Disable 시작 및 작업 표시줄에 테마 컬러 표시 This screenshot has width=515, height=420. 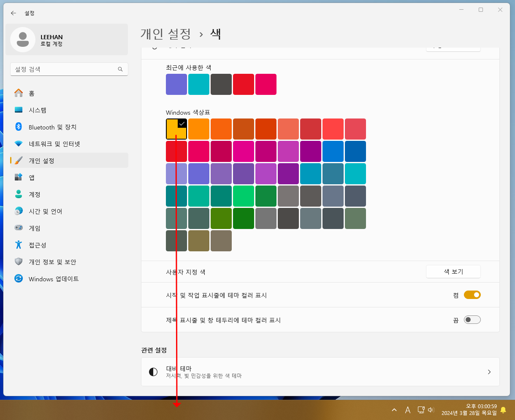[472, 295]
